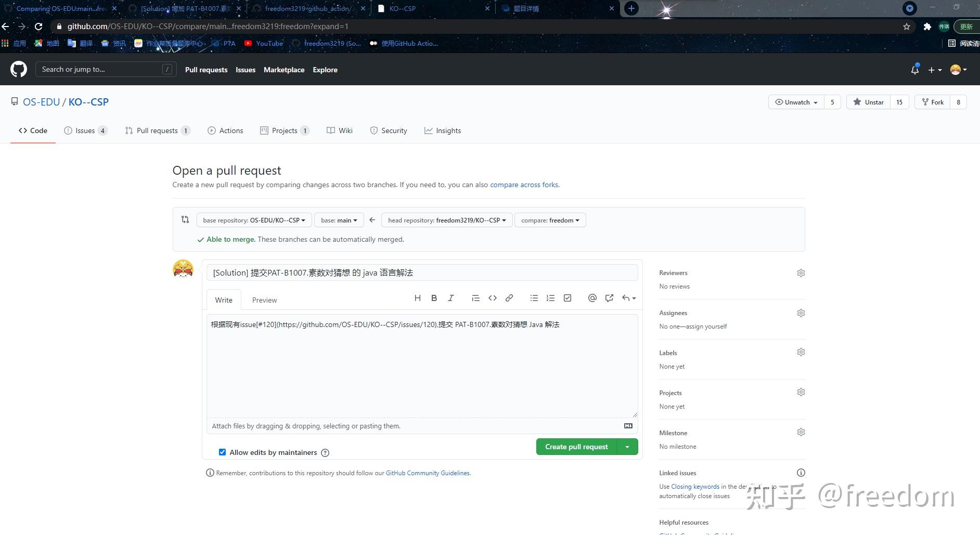This screenshot has width=980, height=535.
Task: Insert a heading with the toolbar icon
Action: coord(417,298)
